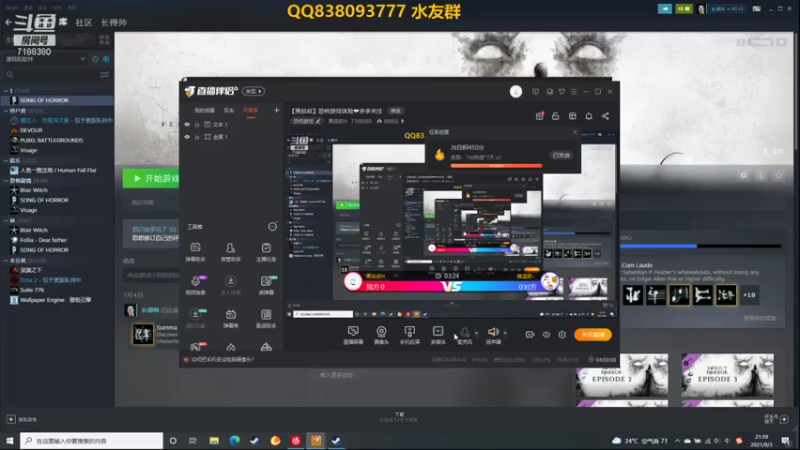Open the 视频连麦 video co-stream tool
Screen dimensions: 800x450
click(195, 285)
